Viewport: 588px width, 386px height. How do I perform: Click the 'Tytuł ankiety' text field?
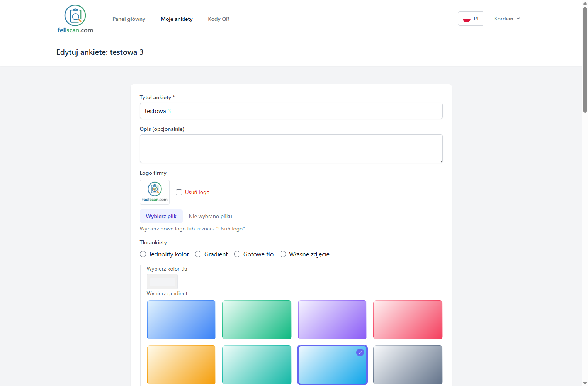click(x=291, y=111)
